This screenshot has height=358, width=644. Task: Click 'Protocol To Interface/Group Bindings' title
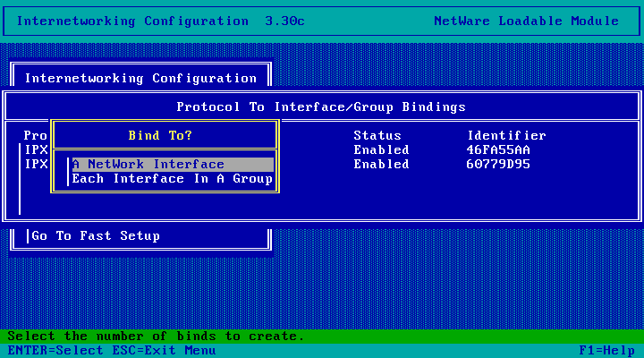[321, 107]
